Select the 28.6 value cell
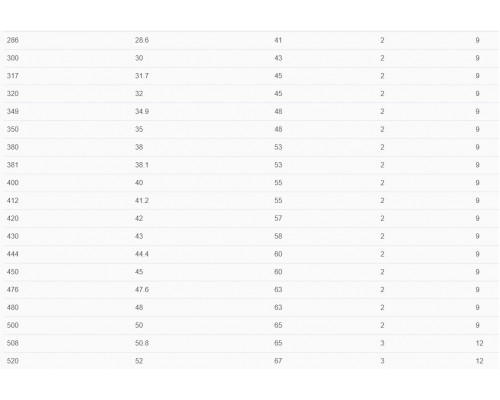Screen dimensions: 500x400 point(142,40)
